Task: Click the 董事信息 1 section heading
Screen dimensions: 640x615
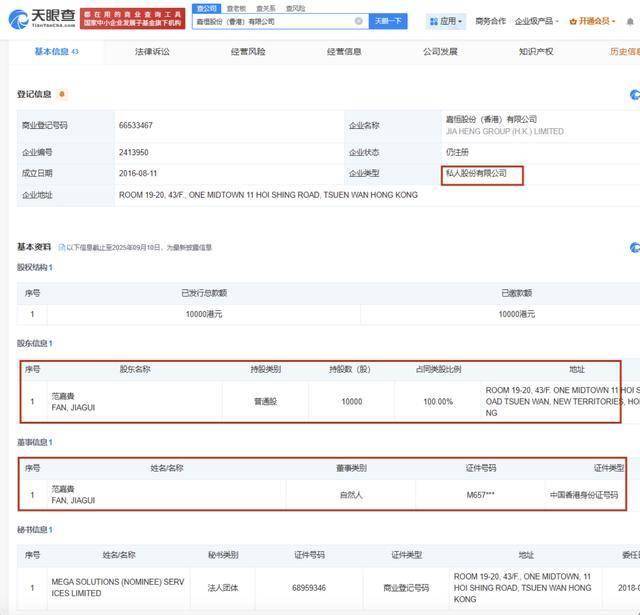Action: tap(35, 442)
